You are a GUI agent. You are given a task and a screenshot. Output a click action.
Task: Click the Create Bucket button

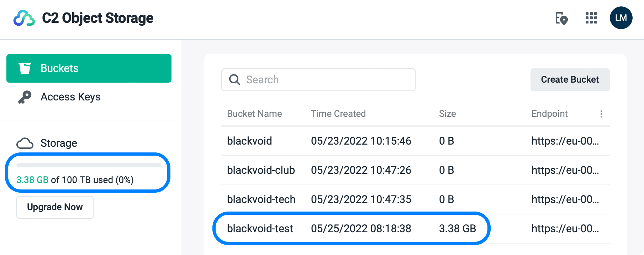tap(570, 80)
